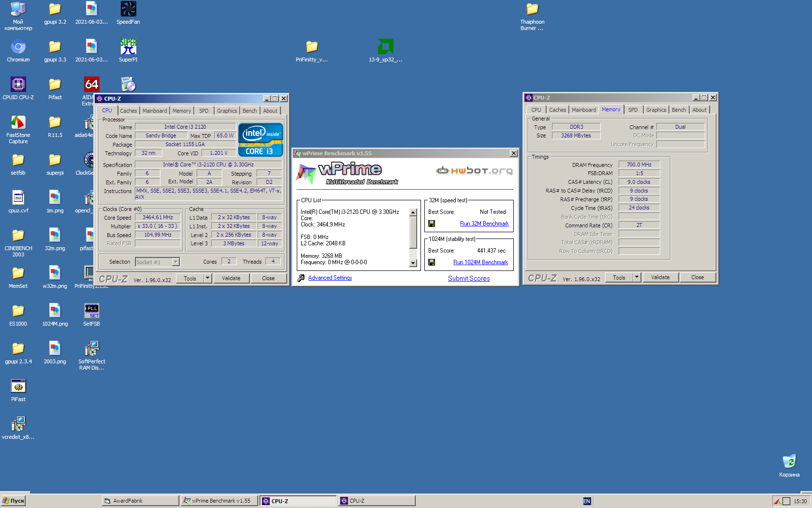
Task: Run the 32M Benchmark in wPrime
Action: [484, 224]
